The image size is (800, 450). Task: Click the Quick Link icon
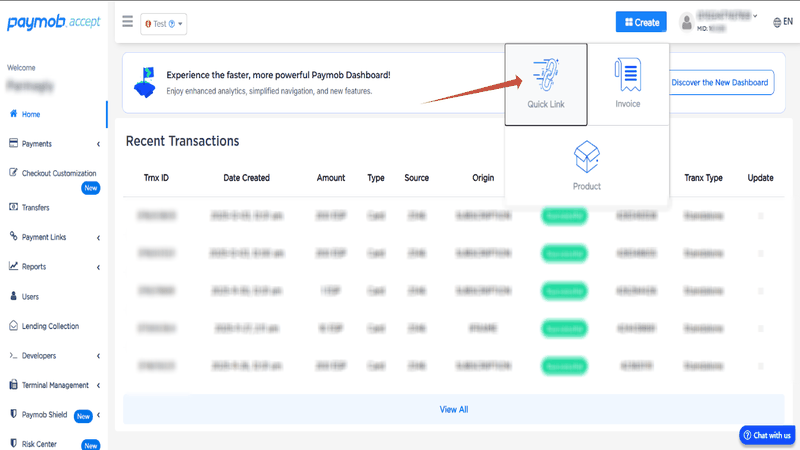[546, 75]
